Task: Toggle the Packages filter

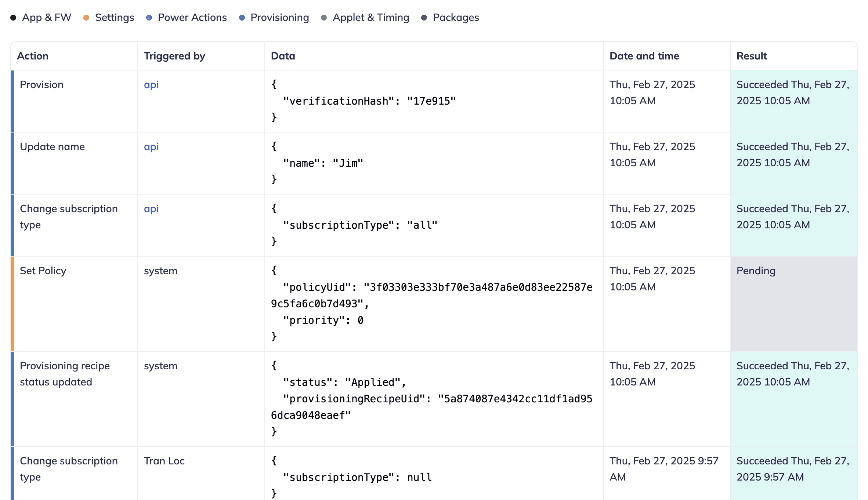Action: 456,17
